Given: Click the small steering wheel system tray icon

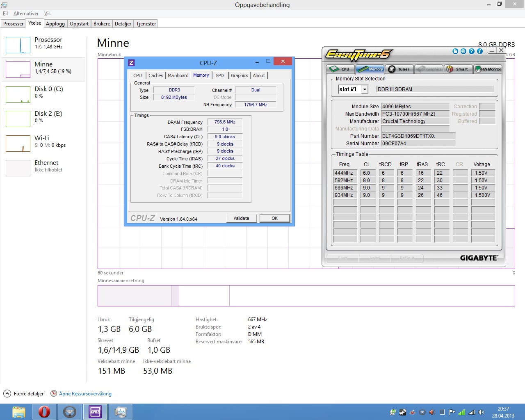Looking at the screenshot, I should pyautogui.click(x=422, y=412).
